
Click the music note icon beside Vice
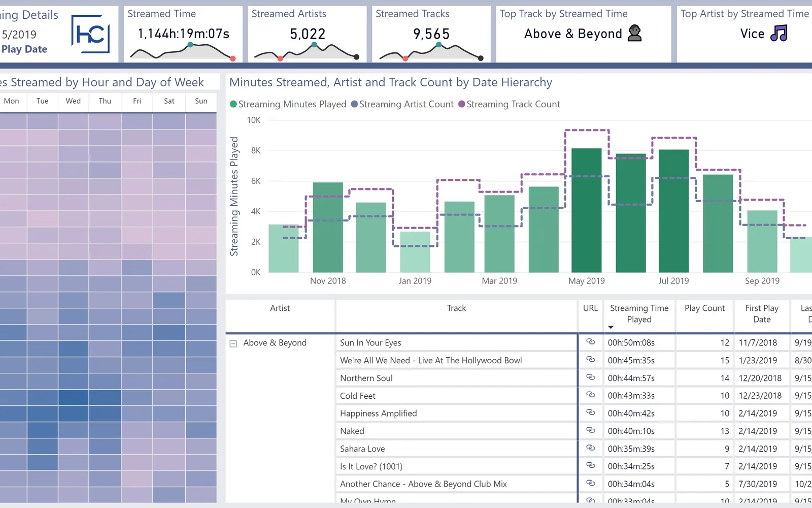coord(779,34)
